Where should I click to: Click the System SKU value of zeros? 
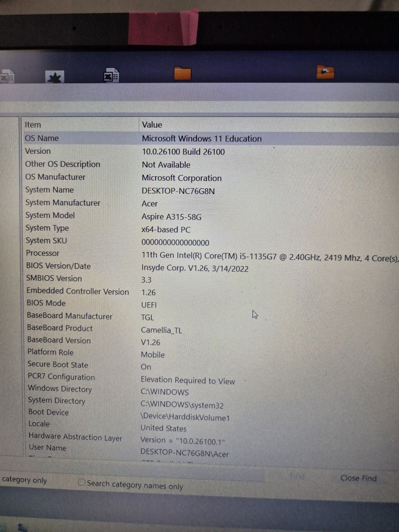click(175, 242)
